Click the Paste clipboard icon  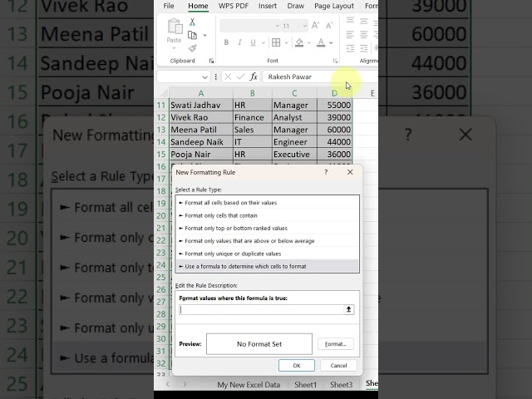click(175, 27)
